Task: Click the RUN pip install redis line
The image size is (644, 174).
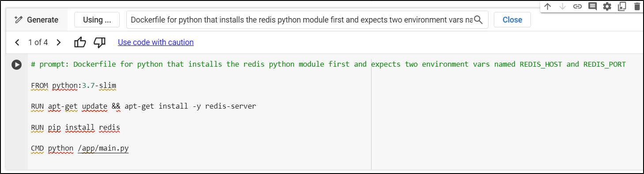Action: pyautogui.click(x=76, y=128)
